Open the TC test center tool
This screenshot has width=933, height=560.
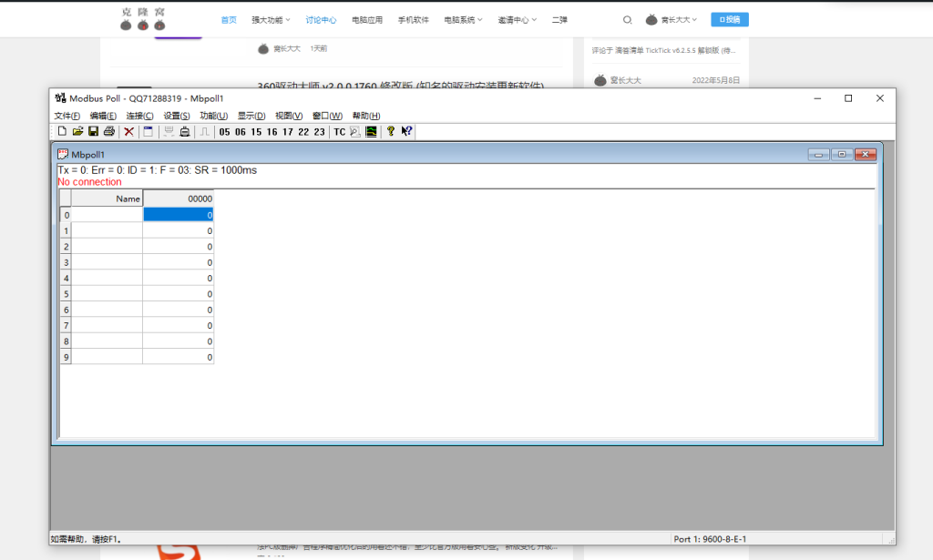tap(339, 132)
